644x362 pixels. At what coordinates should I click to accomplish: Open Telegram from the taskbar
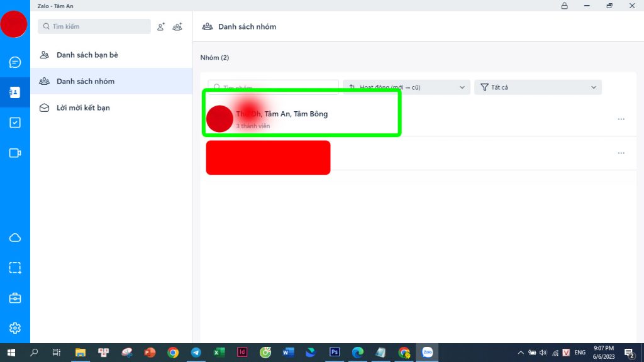196,353
